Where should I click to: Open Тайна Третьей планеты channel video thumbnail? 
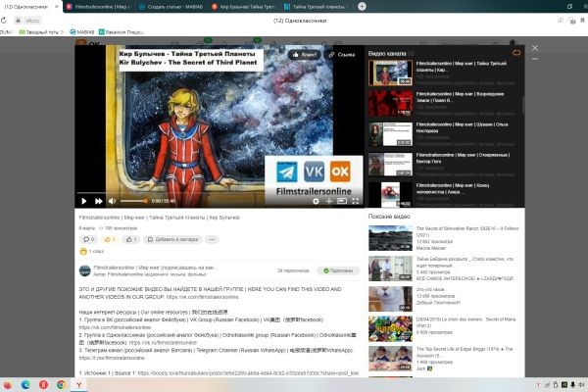[x=390, y=73]
